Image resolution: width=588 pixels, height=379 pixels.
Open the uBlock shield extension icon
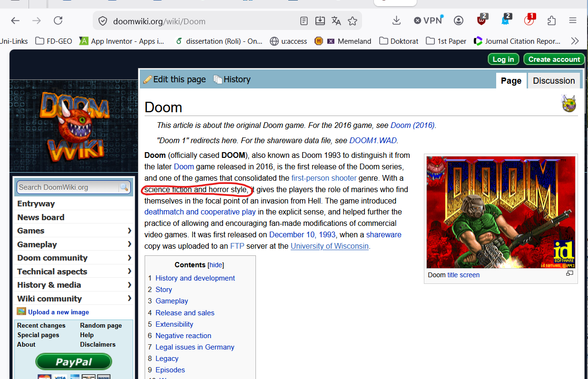click(x=482, y=20)
